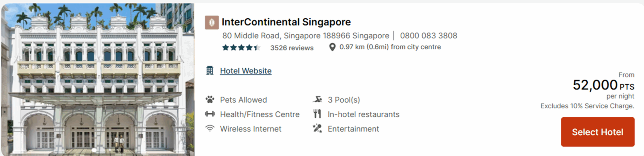Click the WiFi Wireless Internet icon

(210, 129)
